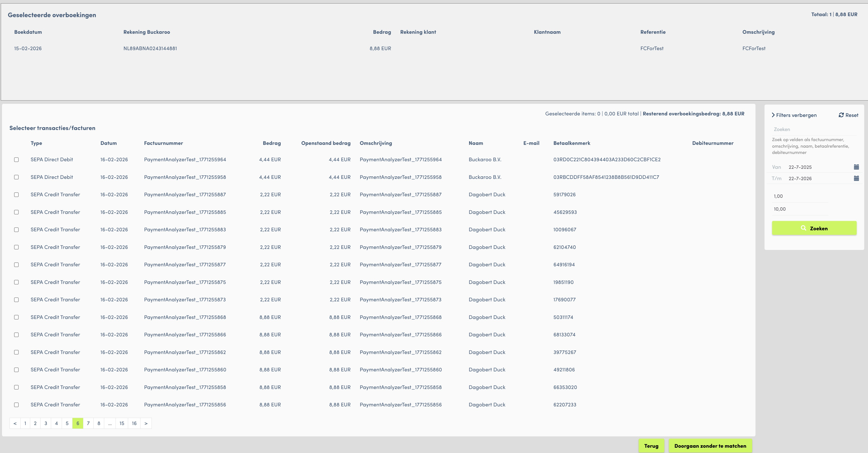This screenshot has width=868, height=453.
Task: Edit the minimum amount field 1,00
Action: (800, 196)
